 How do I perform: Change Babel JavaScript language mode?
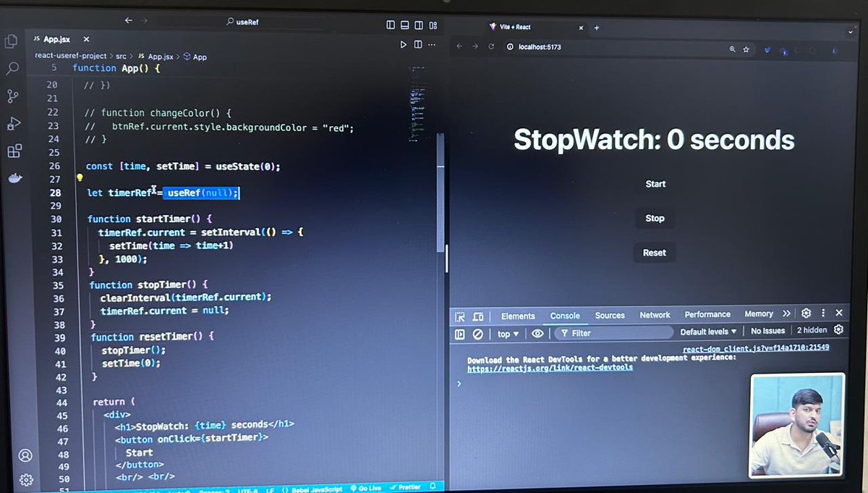[317, 489]
